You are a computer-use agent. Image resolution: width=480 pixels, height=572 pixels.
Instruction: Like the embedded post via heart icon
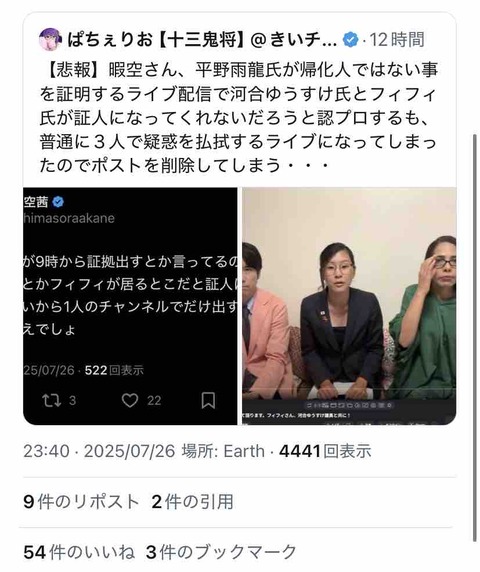point(130,400)
